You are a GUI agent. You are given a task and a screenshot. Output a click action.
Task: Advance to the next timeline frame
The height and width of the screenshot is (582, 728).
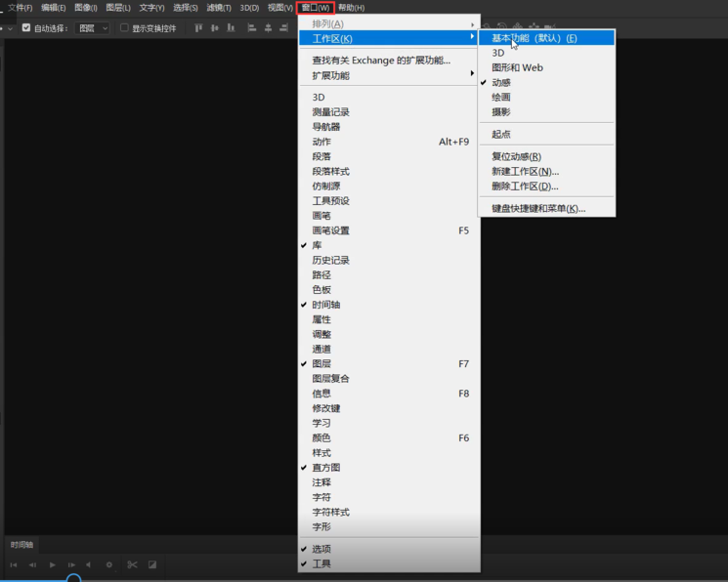(71, 564)
